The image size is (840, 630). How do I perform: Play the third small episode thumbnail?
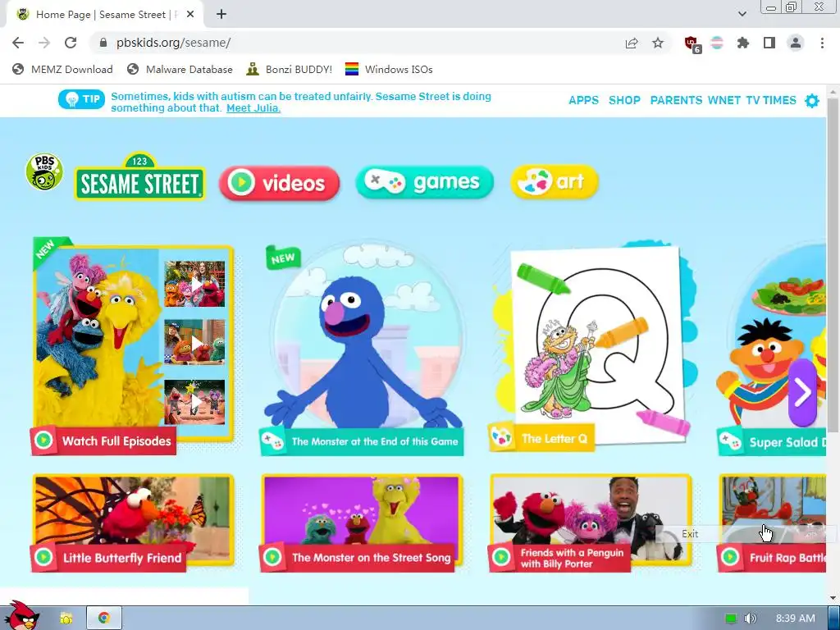[x=194, y=402]
